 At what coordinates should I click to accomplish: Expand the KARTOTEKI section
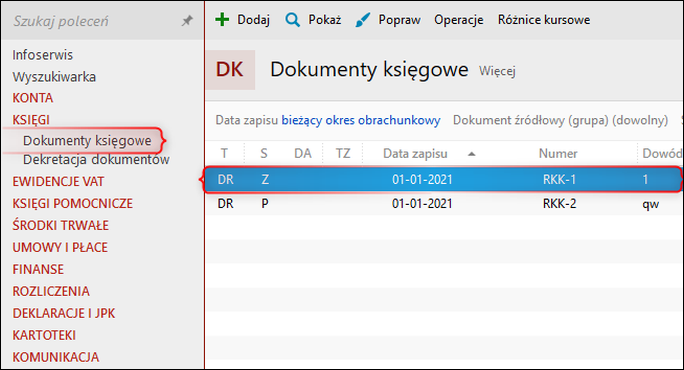[44, 335]
